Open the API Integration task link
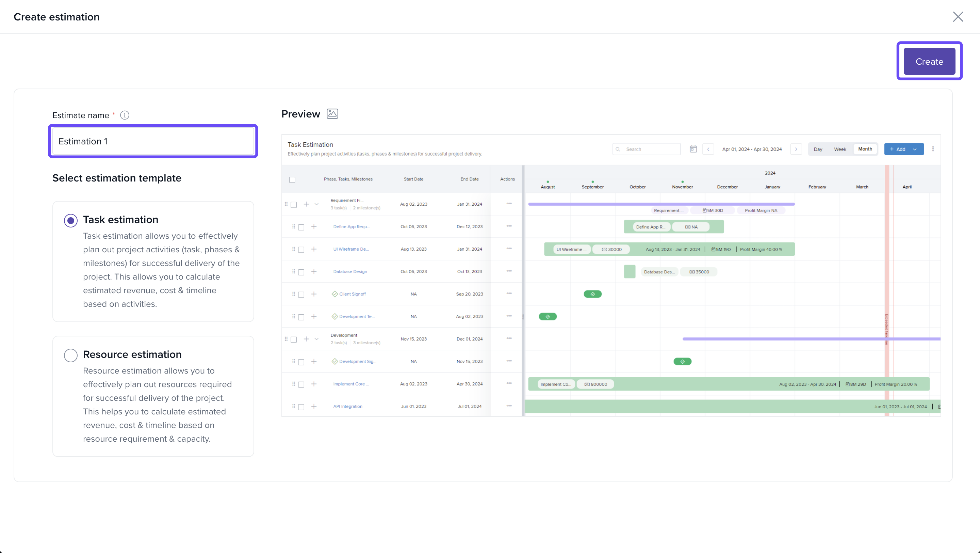Screen dimensions: 980x553 click(347, 406)
